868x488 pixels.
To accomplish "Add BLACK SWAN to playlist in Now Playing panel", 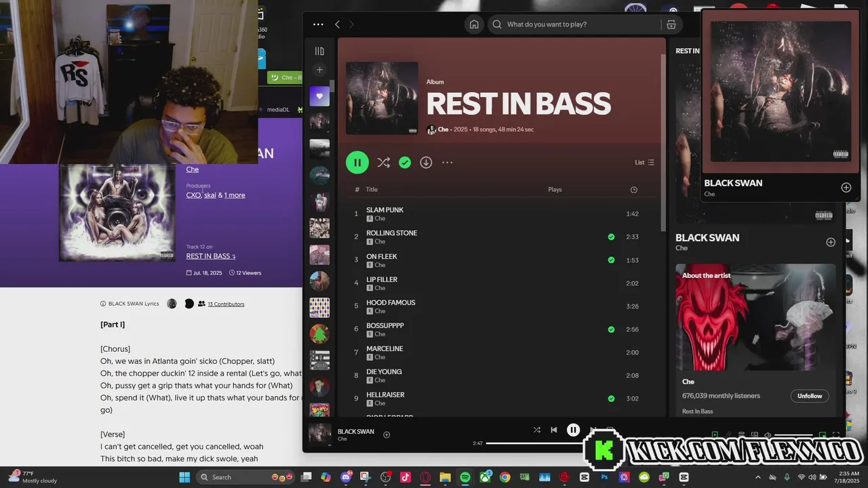I will tap(831, 242).
